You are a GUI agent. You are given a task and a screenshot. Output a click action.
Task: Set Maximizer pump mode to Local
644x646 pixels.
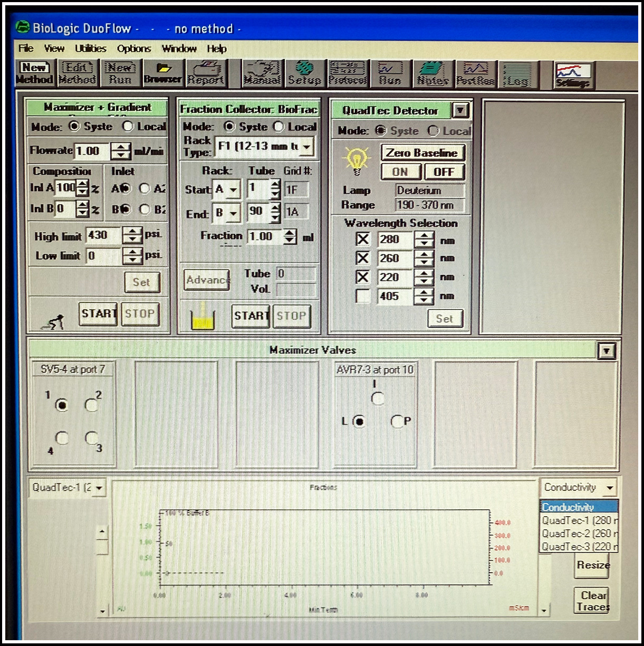[128, 127]
